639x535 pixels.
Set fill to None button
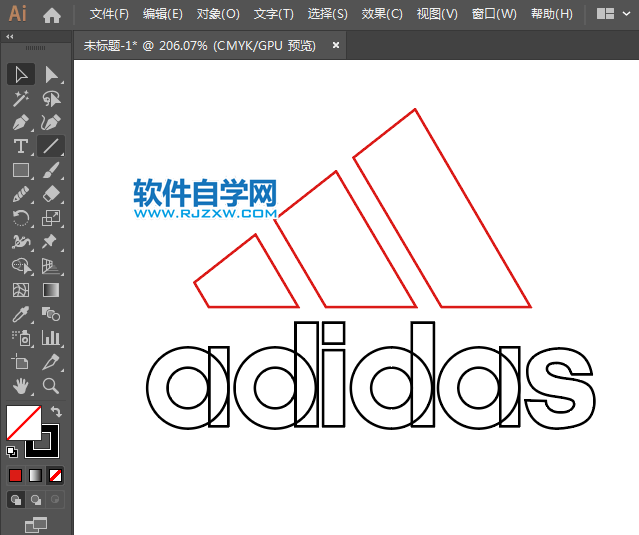(x=55, y=476)
